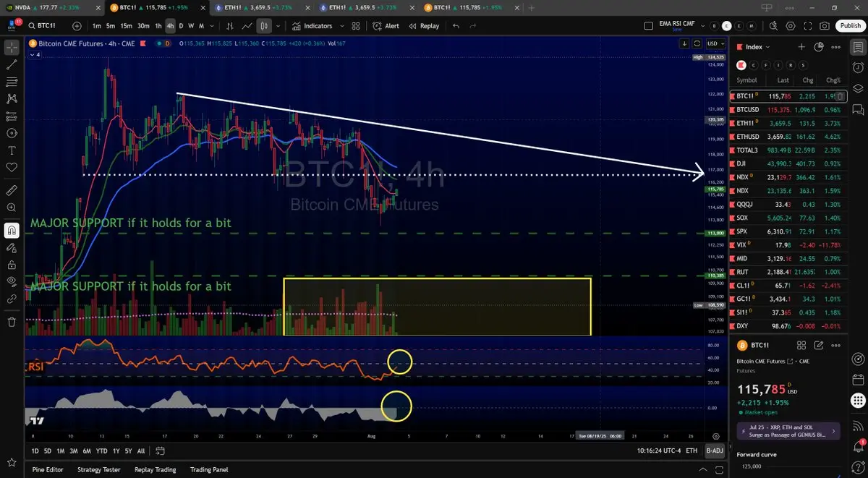
Task: Switch to the first ETH1! tab
Action: click(x=262, y=7)
